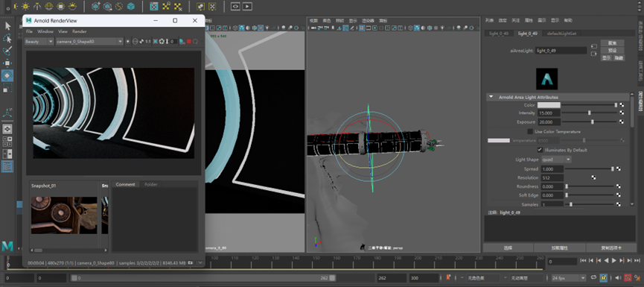Select the arrow Select tool in left toolbox
Viewport: 644px width, 287px height.
coord(7,26)
